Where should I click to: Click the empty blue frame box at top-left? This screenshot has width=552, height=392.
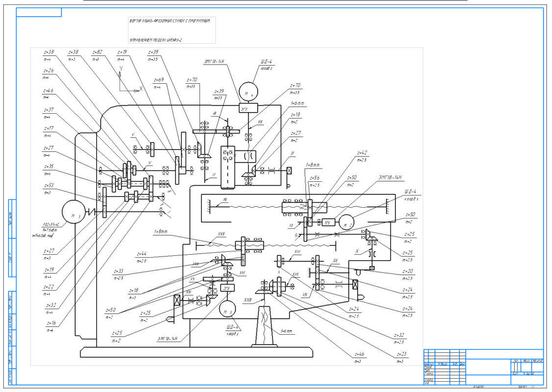[39, 12]
